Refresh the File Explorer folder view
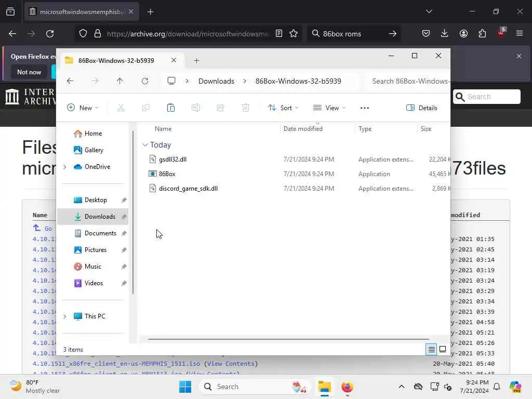532x399 pixels. [x=145, y=81]
